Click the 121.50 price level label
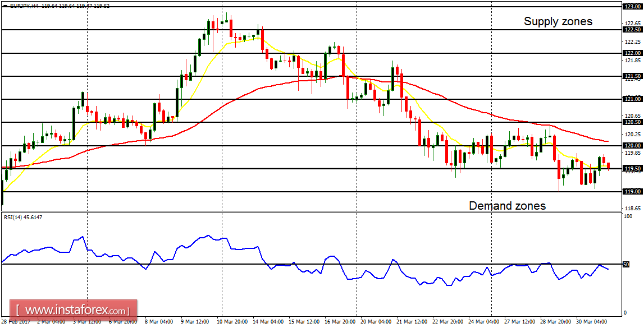This screenshot has width=644, height=328. click(x=632, y=76)
